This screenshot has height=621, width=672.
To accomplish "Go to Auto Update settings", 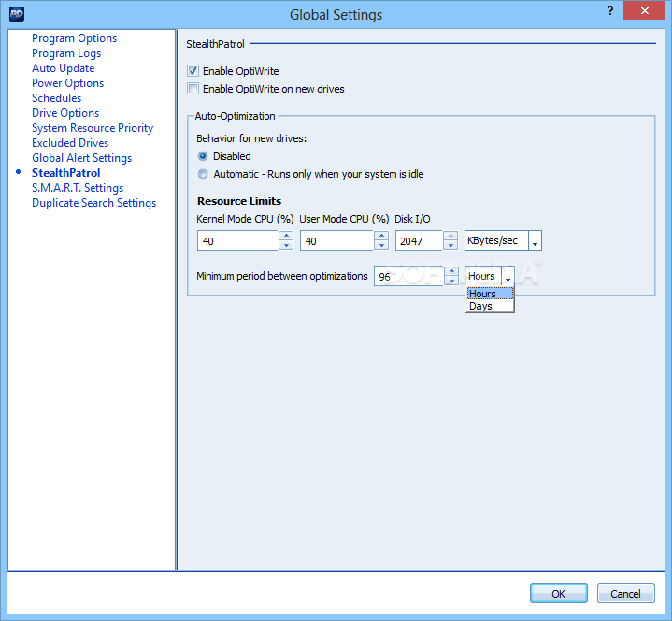I will point(63,68).
